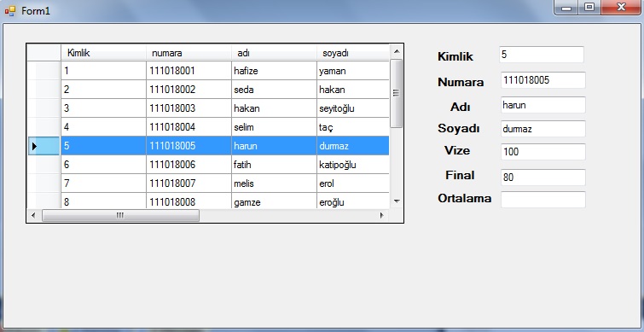
Task: Click the Kimlik cell with value 3
Action: [103, 108]
